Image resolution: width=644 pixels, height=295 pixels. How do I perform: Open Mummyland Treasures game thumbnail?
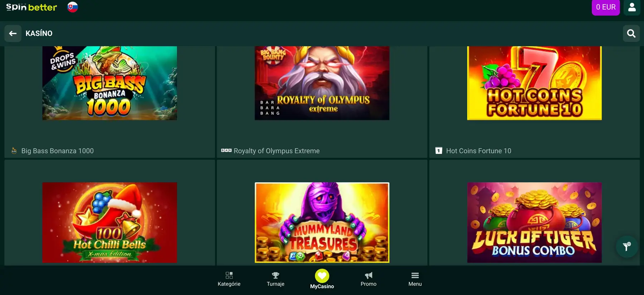click(322, 222)
